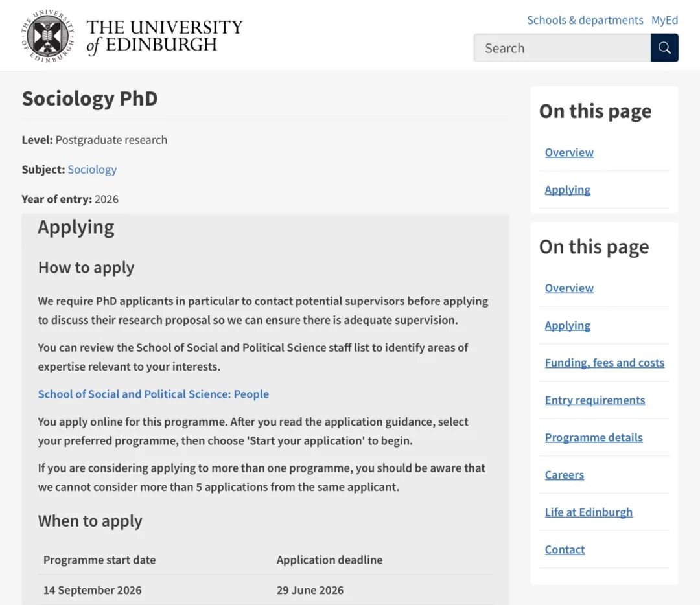Click the University of Edinburgh wordmark text

click(x=164, y=36)
